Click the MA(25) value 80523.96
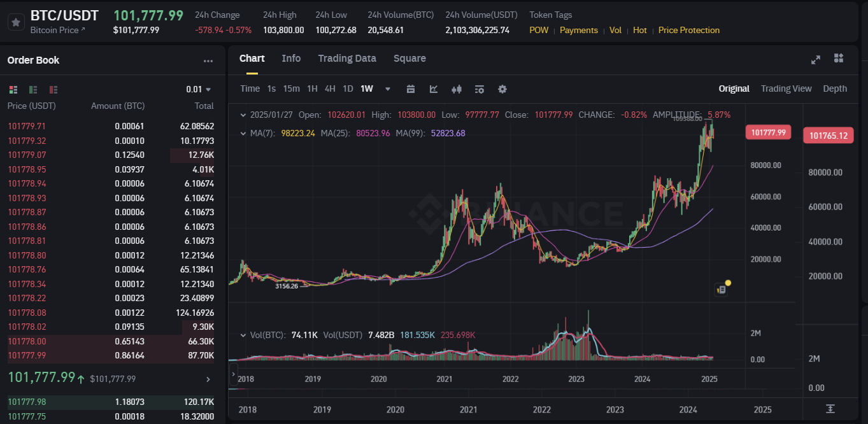The width and height of the screenshot is (868, 424). click(x=373, y=133)
